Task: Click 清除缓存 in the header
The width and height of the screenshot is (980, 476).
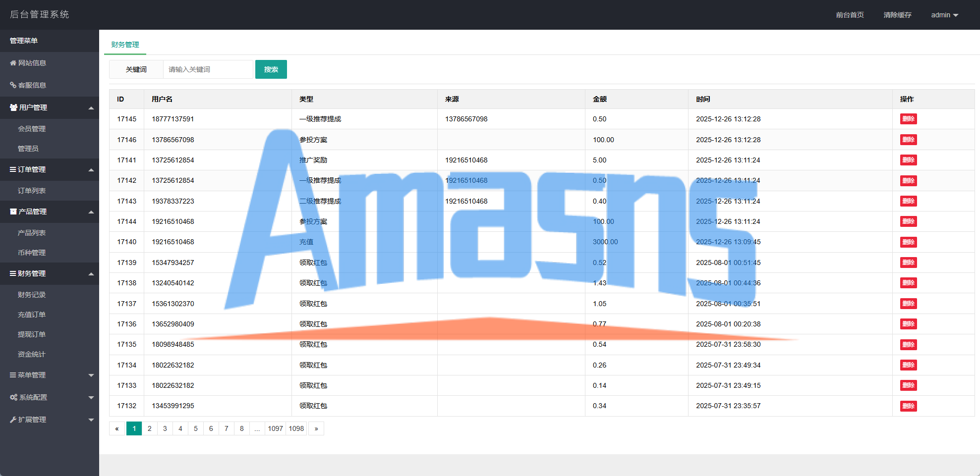Action: 897,15
